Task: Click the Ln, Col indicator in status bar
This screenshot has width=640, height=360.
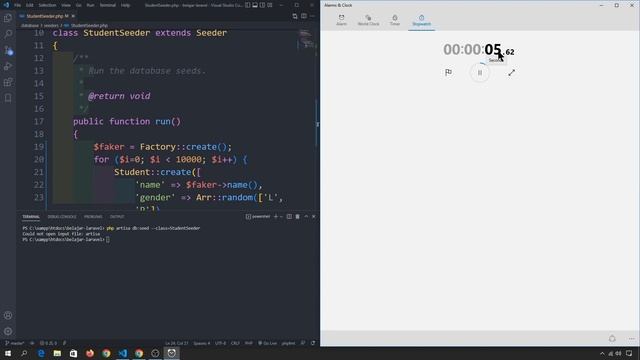Action: tap(177, 343)
